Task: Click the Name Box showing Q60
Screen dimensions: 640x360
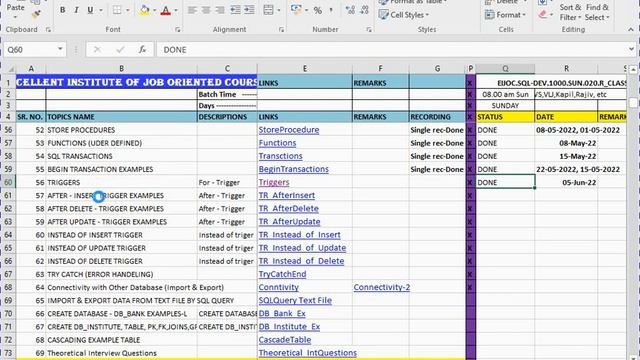Action: click(29, 49)
